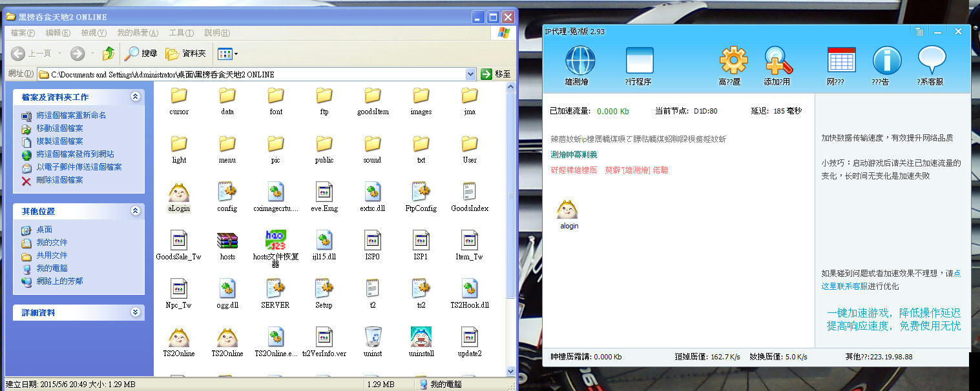Screen dimensions: 980x391
Task: Open IP代理 title bar menu icon
Action: [919, 32]
